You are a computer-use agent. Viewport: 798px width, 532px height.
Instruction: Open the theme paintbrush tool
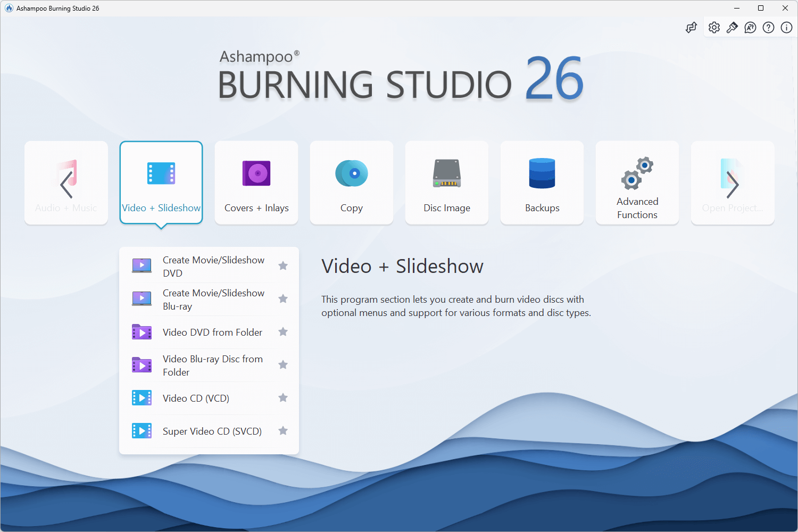coord(732,27)
